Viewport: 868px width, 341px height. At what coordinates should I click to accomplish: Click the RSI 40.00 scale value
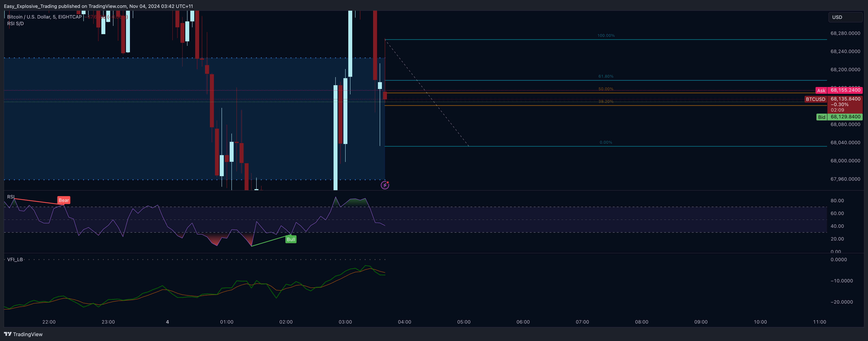click(x=837, y=226)
